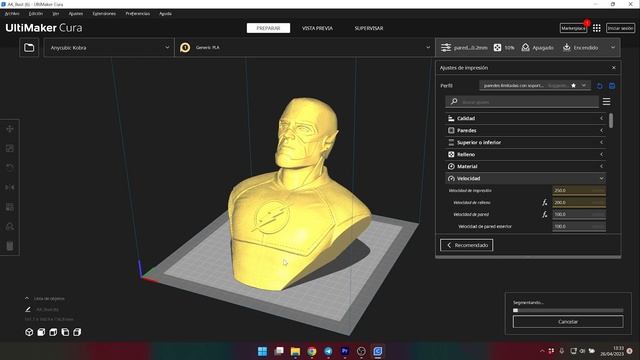Image resolution: width=640 pixels, height=360 pixels.
Task: Expand the Paredes settings section
Action: (x=525, y=130)
